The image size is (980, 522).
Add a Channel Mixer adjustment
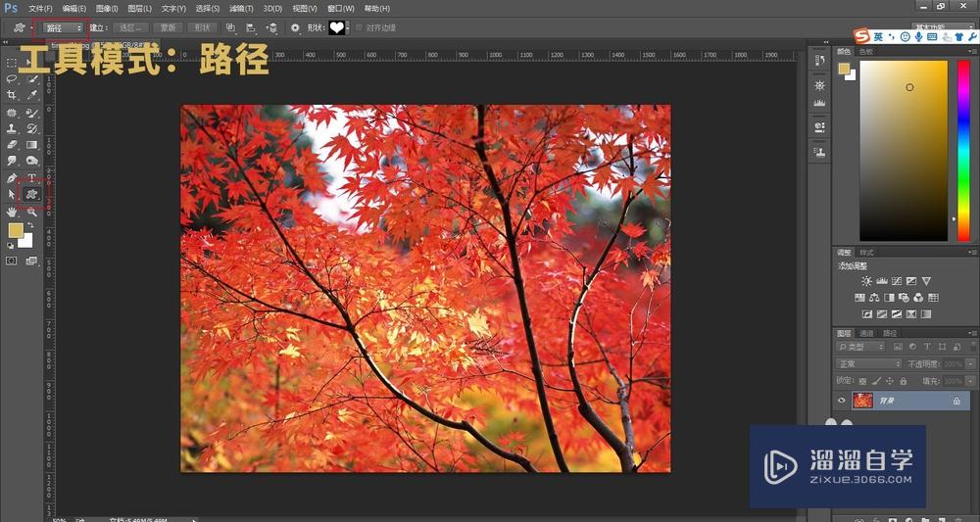pos(919,298)
